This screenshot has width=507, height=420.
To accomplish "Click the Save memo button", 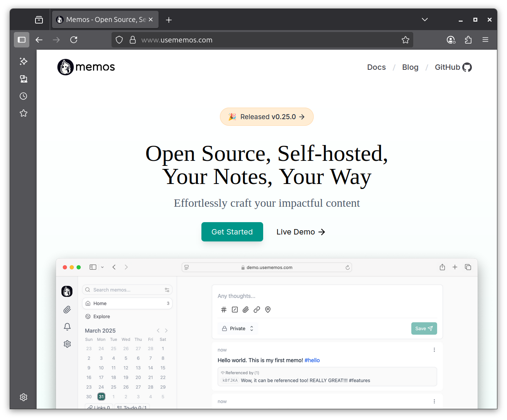I will pyautogui.click(x=424, y=329).
